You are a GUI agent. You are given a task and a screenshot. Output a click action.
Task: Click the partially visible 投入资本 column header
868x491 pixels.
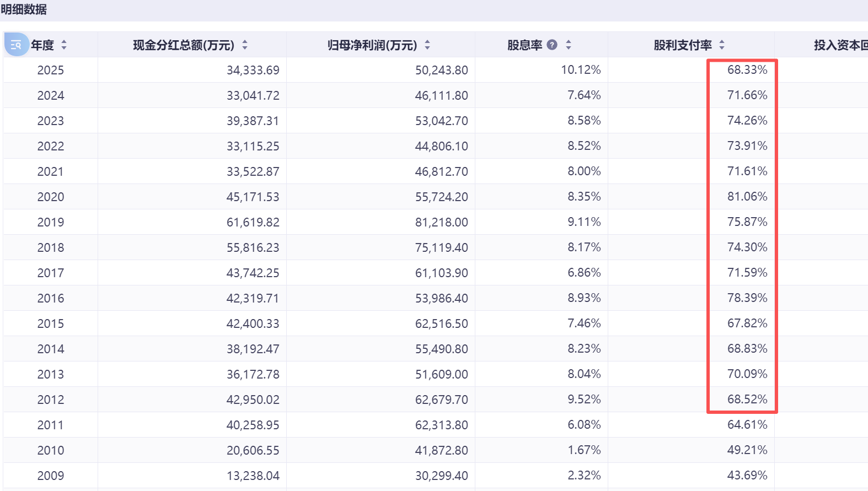[x=840, y=45]
